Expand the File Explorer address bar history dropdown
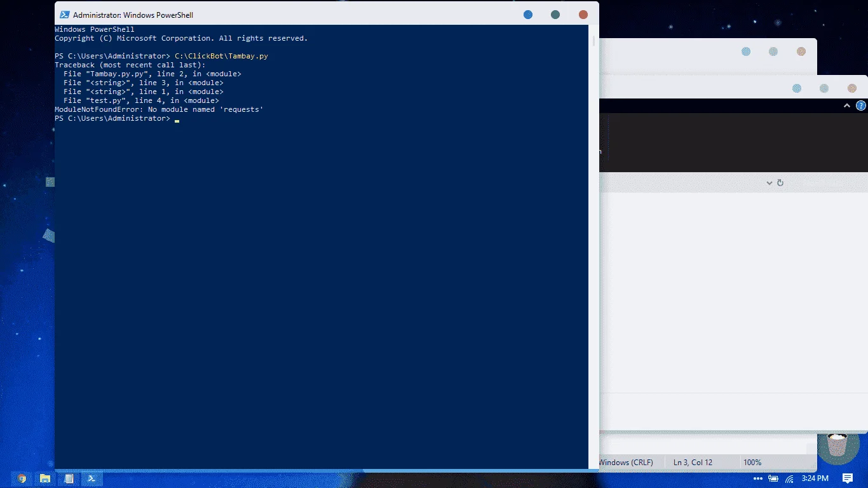This screenshot has width=868, height=488. pos(769,183)
